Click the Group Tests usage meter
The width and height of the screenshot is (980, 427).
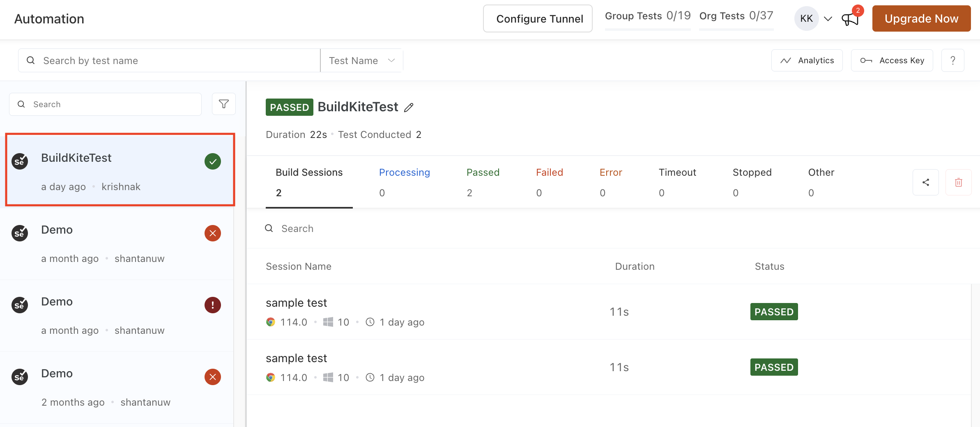(x=647, y=16)
